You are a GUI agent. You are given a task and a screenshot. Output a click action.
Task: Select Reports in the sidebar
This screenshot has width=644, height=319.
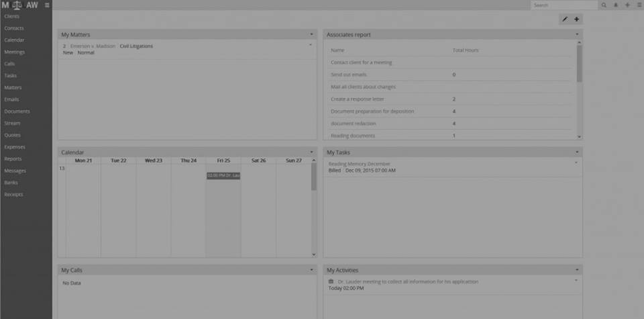[x=13, y=158]
